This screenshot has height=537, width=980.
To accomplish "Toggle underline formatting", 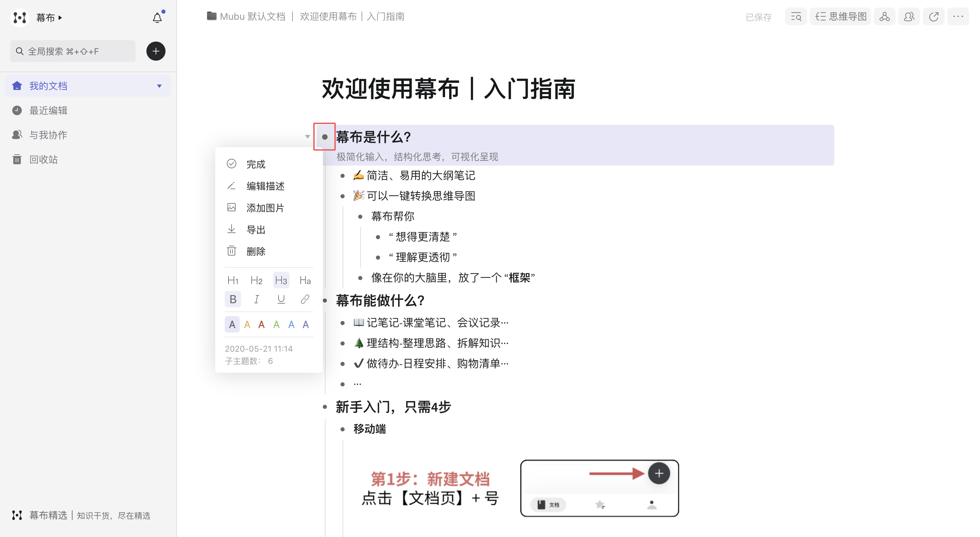I will (x=281, y=300).
